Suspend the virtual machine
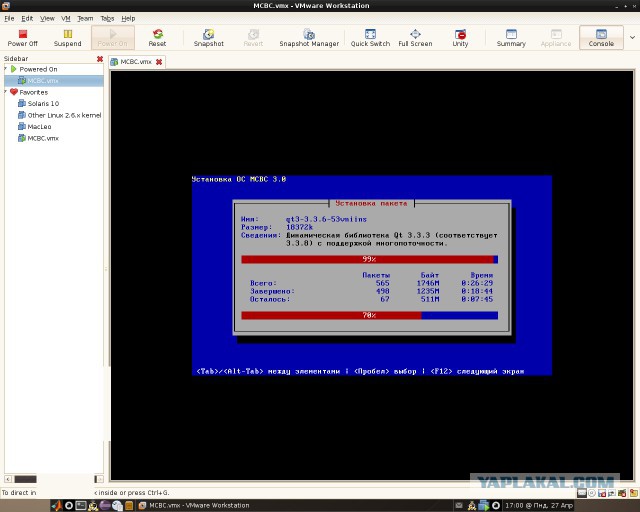The image size is (640, 512). point(67,38)
